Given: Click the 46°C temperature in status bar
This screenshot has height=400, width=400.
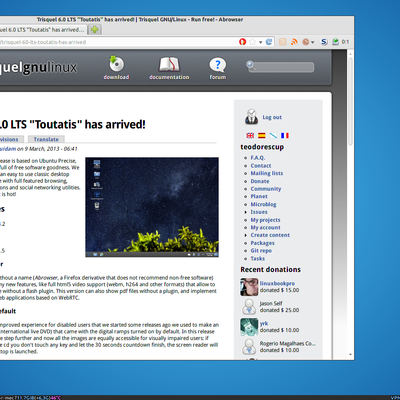Looking at the screenshot, I should 56,398.
